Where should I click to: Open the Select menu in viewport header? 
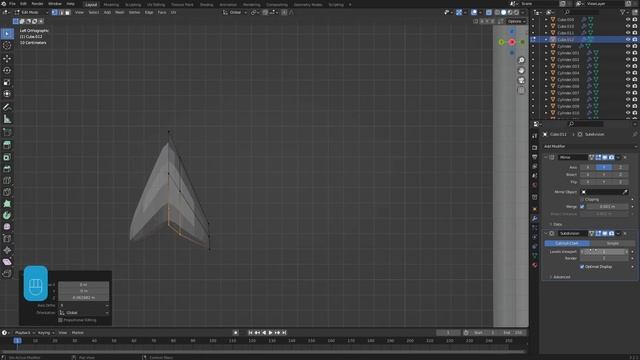click(x=93, y=13)
